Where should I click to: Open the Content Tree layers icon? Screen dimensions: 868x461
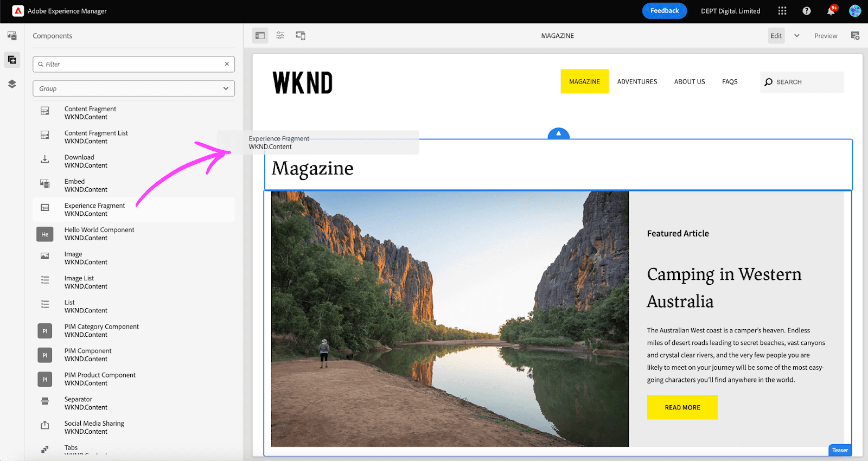12,84
